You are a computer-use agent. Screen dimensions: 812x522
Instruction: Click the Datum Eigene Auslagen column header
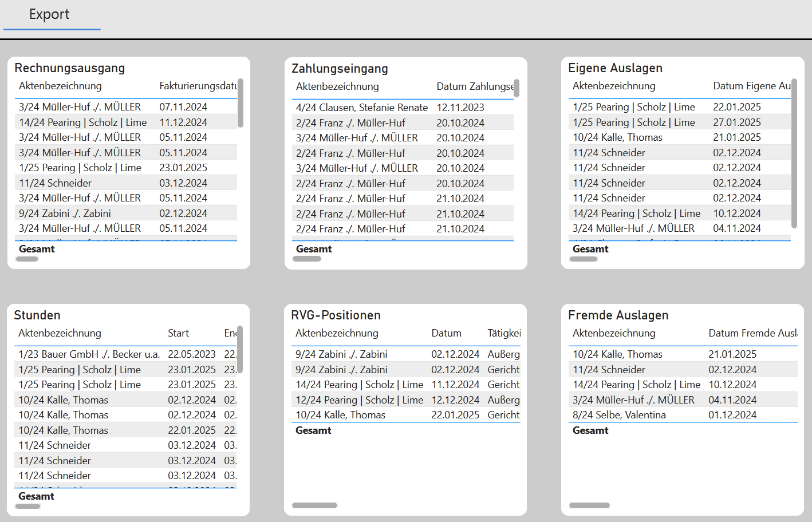click(751, 86)
